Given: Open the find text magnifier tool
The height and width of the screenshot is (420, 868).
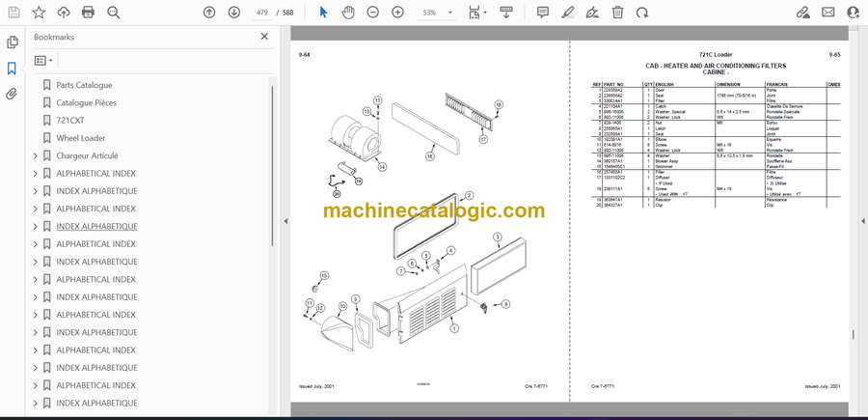Looking at the screenshot, I should pyautogui.click(x=114, y=13).
